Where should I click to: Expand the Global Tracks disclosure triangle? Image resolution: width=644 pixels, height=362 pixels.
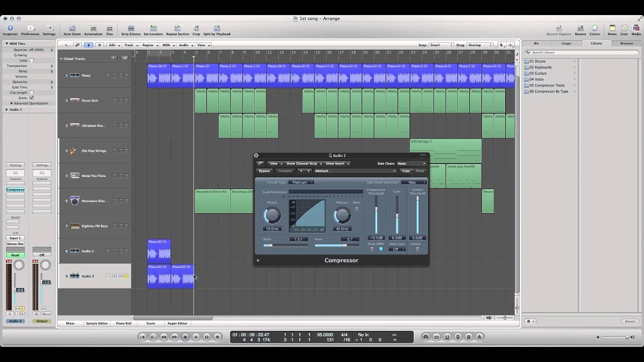(x=61, y=58)
